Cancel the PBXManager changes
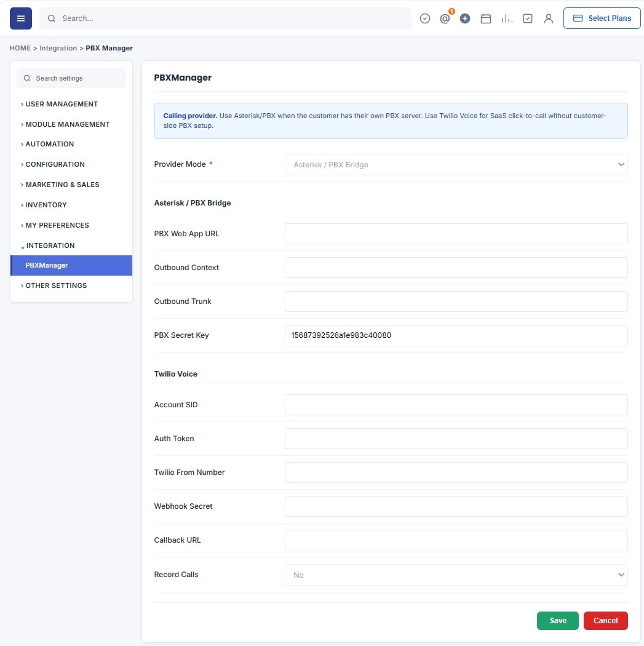The width and height of the screenshot is (644, 646). 605,620
